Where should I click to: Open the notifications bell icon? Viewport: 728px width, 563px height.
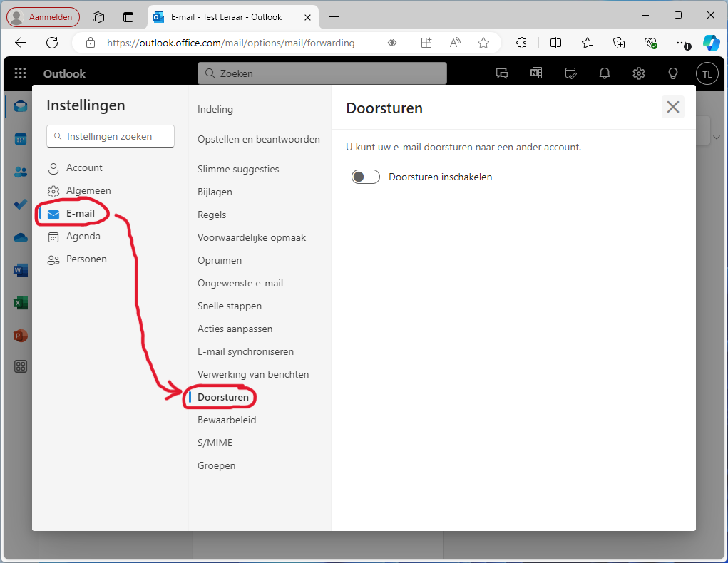(x=605, y=73)
